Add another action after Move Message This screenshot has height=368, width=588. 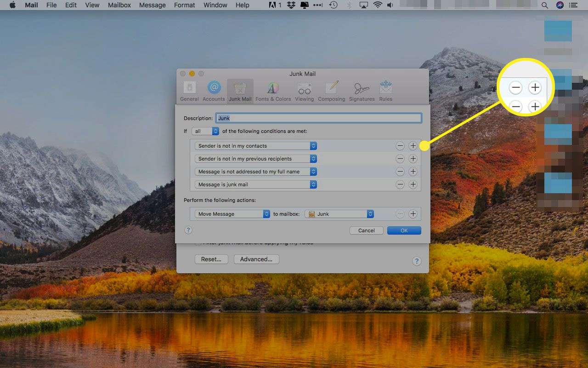[x=413, y=214]
